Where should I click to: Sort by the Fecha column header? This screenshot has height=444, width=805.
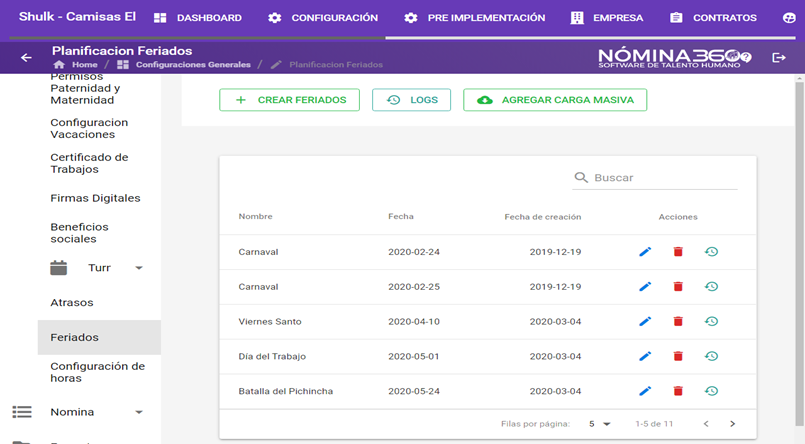(400, 217)
